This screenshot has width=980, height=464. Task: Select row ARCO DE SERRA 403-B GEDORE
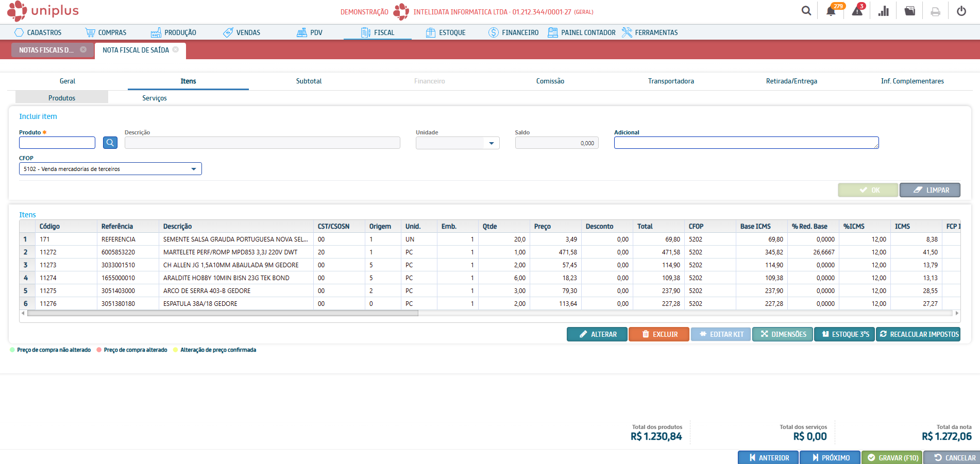(x=489, y=290)
